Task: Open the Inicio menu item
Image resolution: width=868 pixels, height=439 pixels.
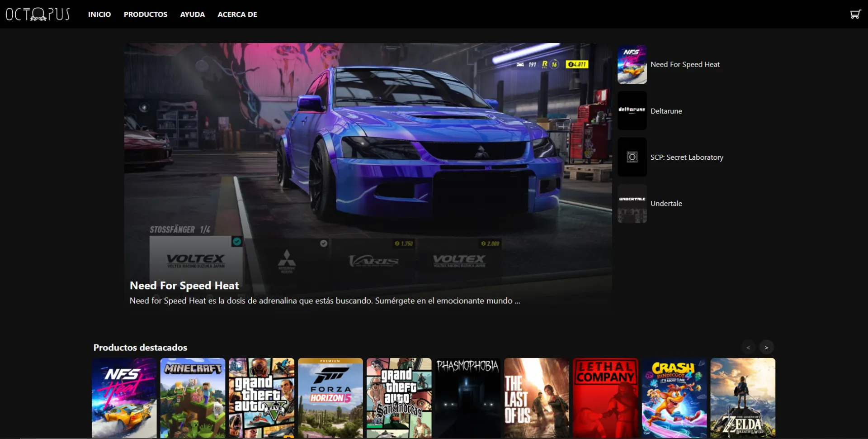Action: tap(99, 14)
